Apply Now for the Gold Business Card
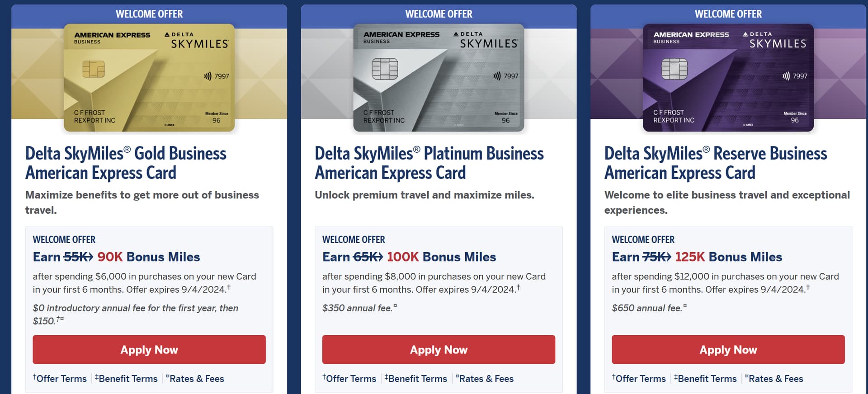The image size is (868, 394). [x=149, y=350]
